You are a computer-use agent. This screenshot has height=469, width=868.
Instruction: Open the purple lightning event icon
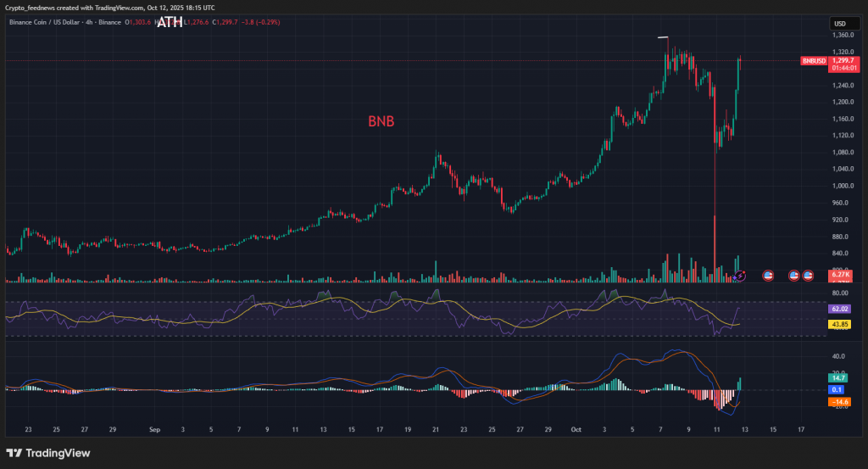741,275
